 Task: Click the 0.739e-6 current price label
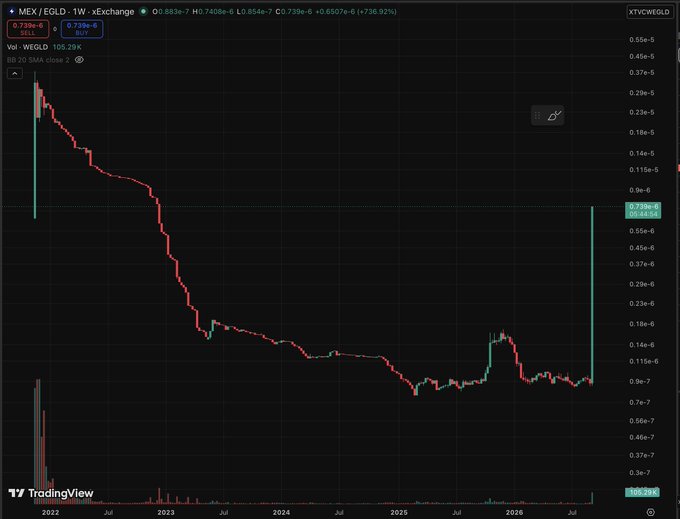pyautogui.click(x=643, y=210)
